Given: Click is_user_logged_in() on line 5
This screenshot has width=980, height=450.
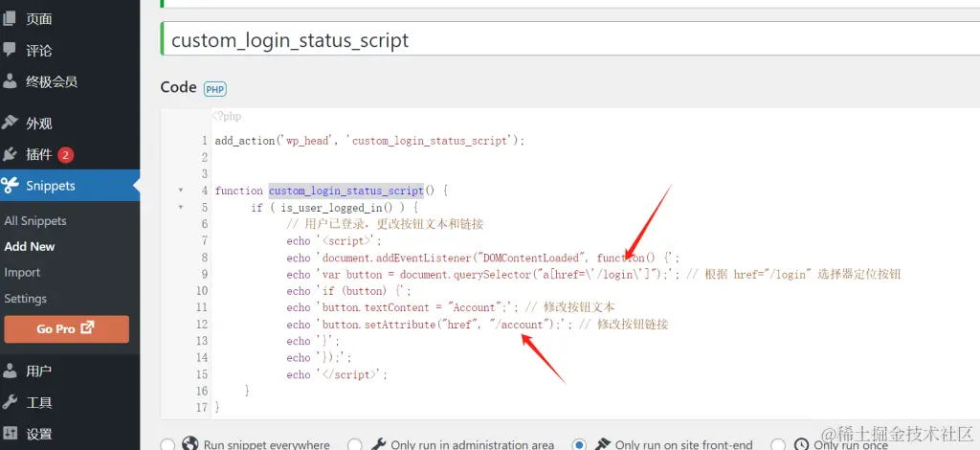Looking at the screenshot, I should pos(338,208).
